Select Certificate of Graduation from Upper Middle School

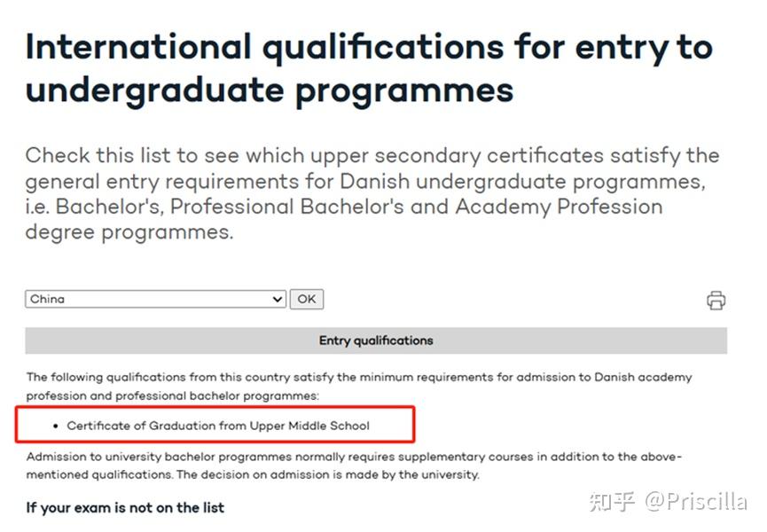coord(218,426)
